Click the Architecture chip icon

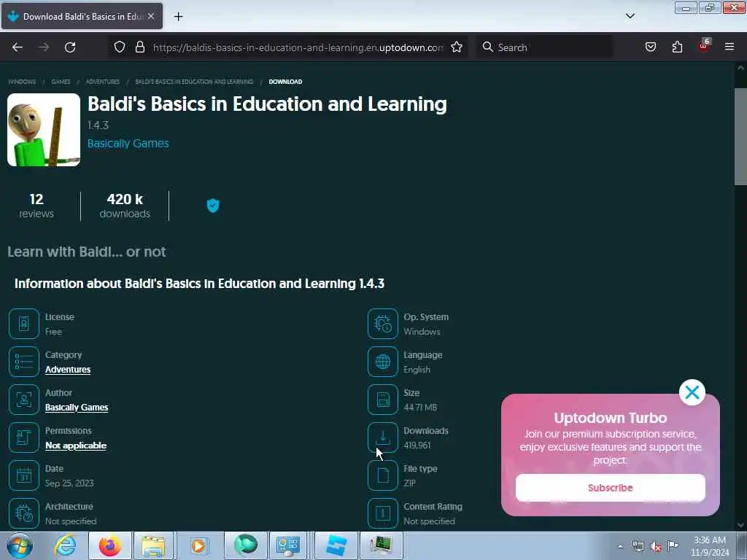click(x=24, y=513)
